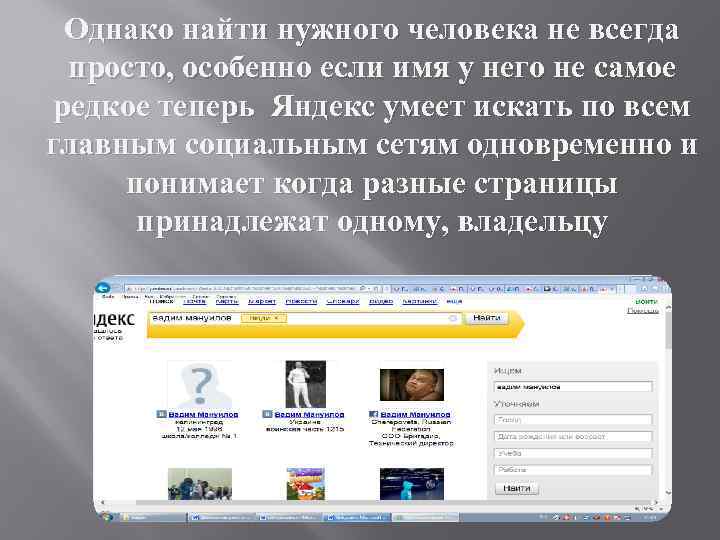Open the Карты link in Yandex navigation
Image resolution: width=720 pixels, height=540 pixels.
tap(227, 301)
